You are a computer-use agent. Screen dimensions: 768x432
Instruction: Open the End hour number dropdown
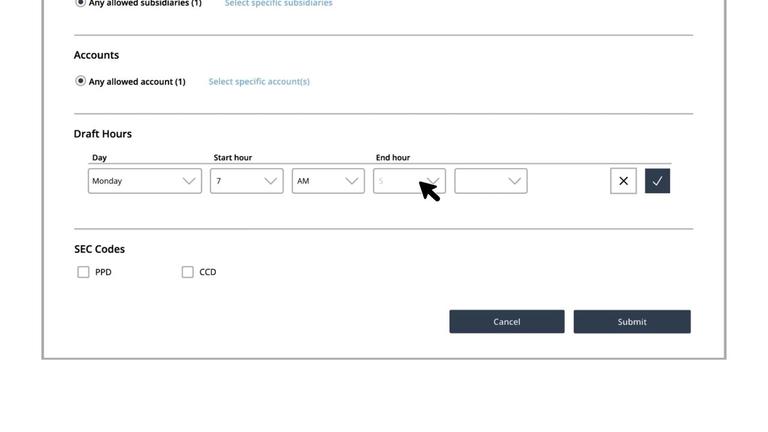pyautogui.click(x=398, y=181)
